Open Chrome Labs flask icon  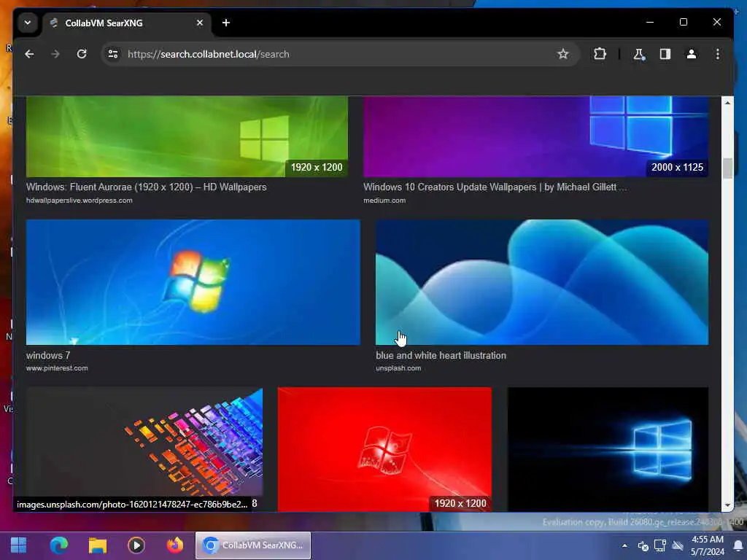(x=639, y=54)
